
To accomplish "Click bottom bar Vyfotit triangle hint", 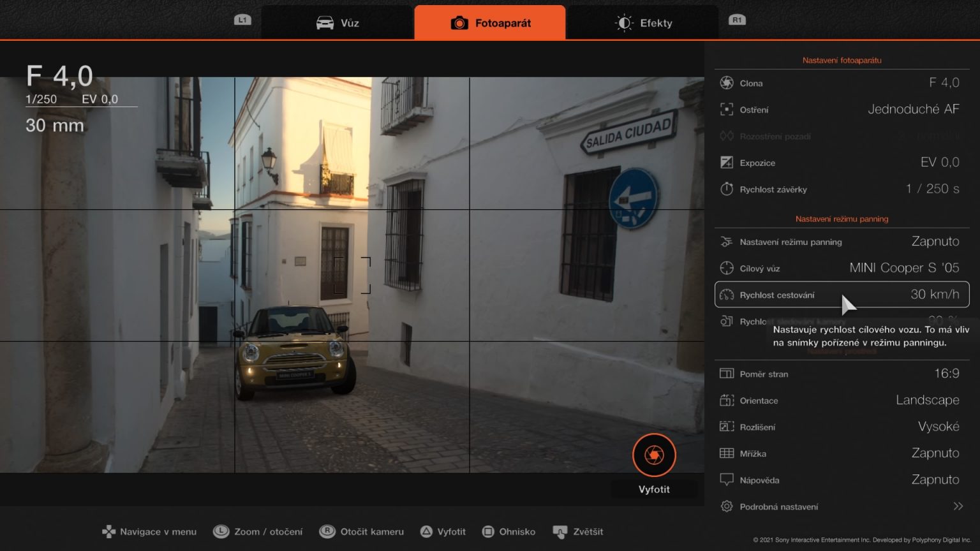I will click(443, 532).
